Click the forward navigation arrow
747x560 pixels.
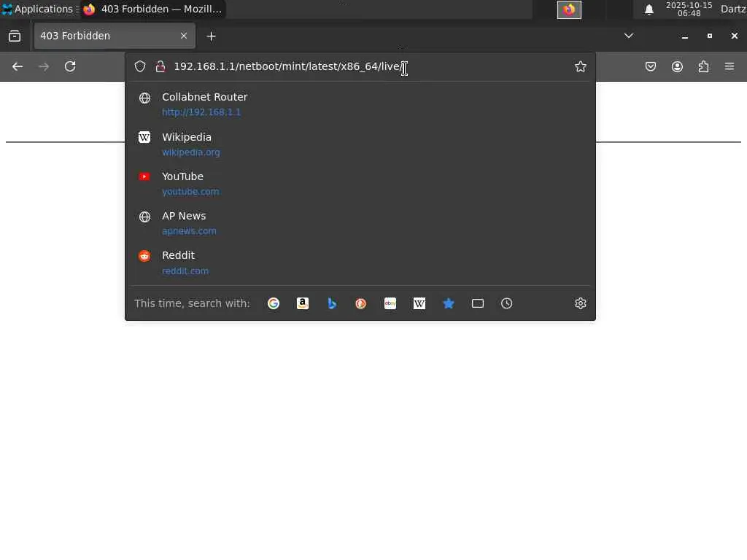44,66
